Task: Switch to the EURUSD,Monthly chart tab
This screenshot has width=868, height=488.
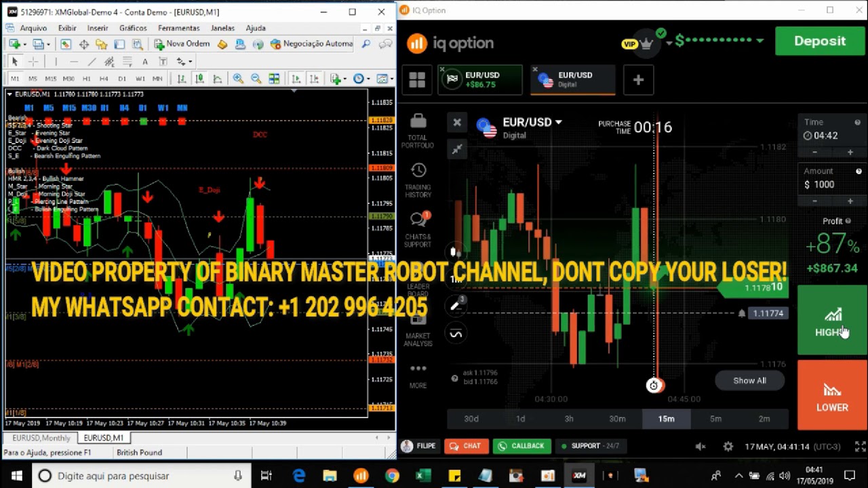Action: point(41,438)
